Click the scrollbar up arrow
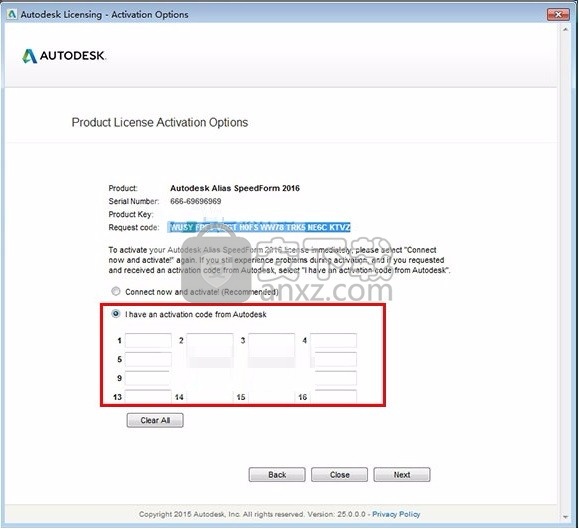 tap(566, 30)
